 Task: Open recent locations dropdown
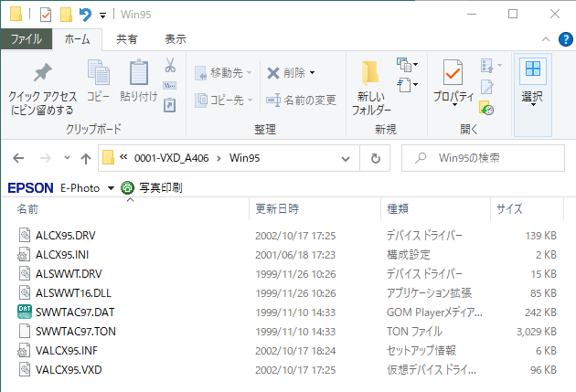click(67, 158)
